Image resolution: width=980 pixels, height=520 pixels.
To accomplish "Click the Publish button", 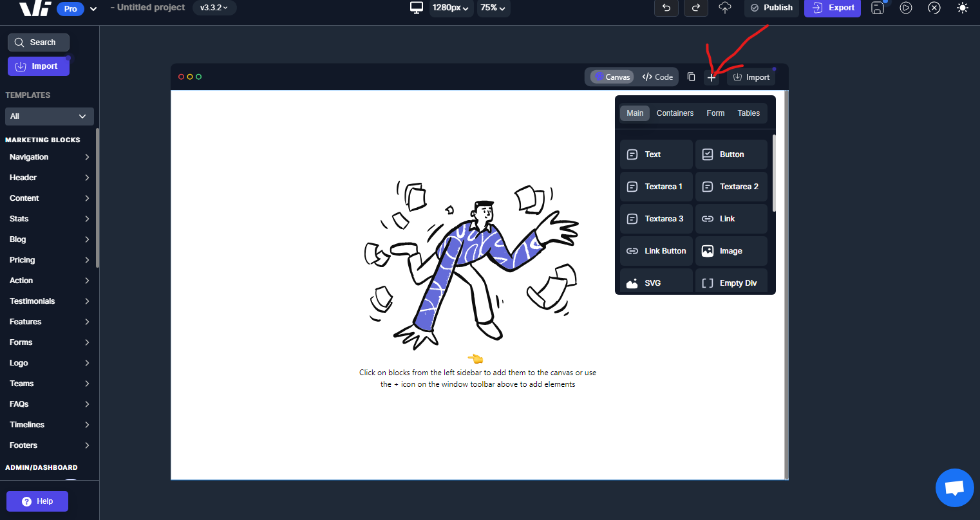I will click(x=771, y=8).
